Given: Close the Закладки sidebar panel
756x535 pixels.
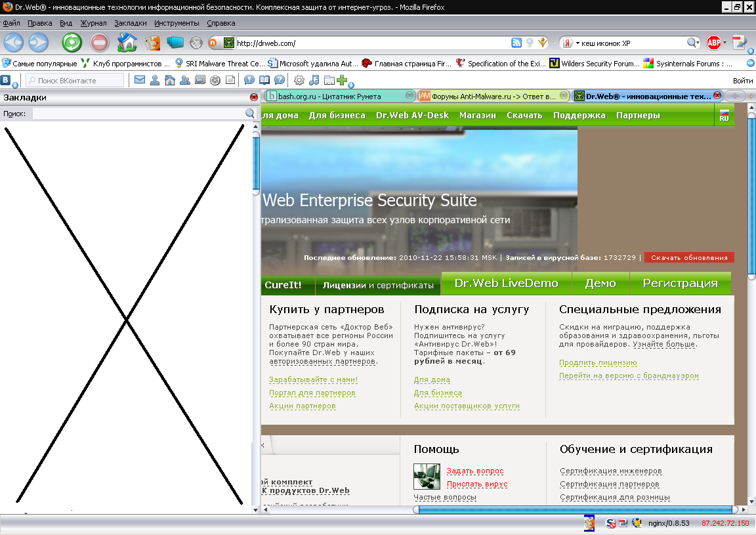Looking at the screenshot, I should tap(254, 97).
